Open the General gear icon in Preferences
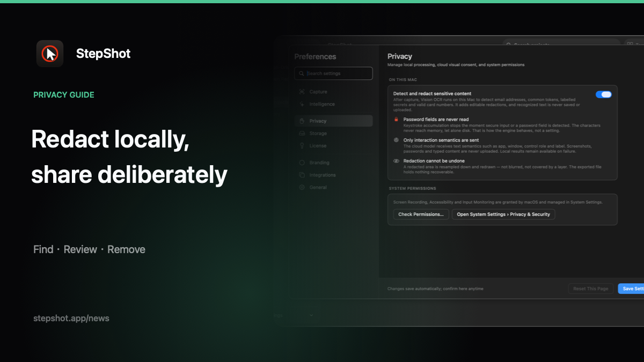This screenshot has height=362, width=644. [x=302, y=187]
